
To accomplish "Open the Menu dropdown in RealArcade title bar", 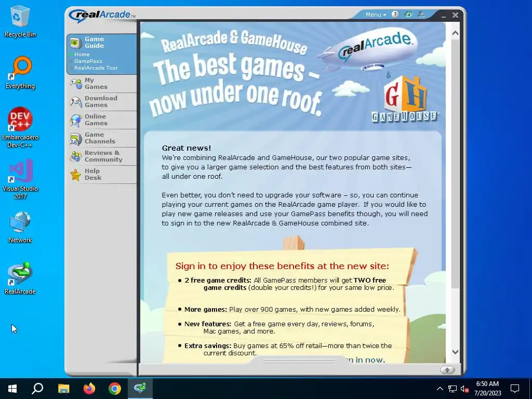I will coord(376,15).
